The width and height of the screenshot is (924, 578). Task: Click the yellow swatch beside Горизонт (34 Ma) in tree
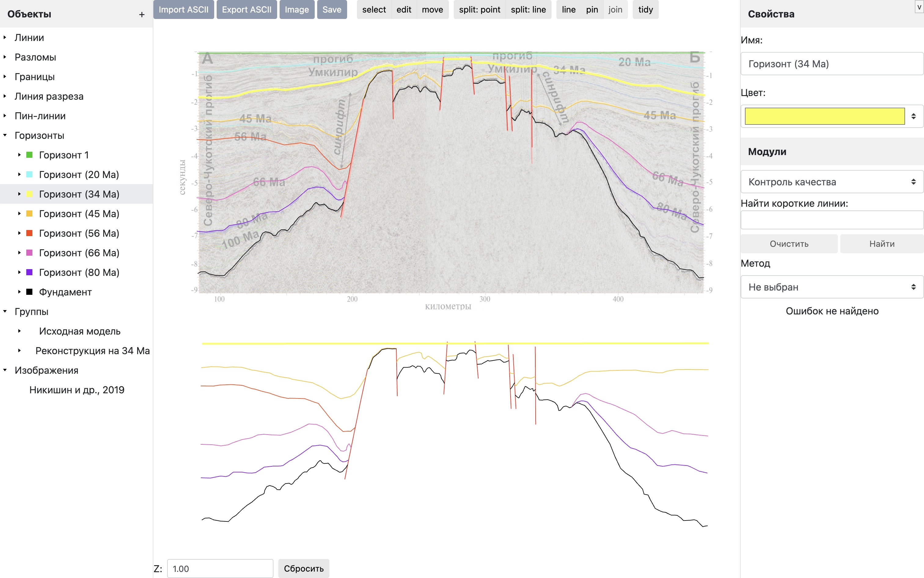pos(29,194)
